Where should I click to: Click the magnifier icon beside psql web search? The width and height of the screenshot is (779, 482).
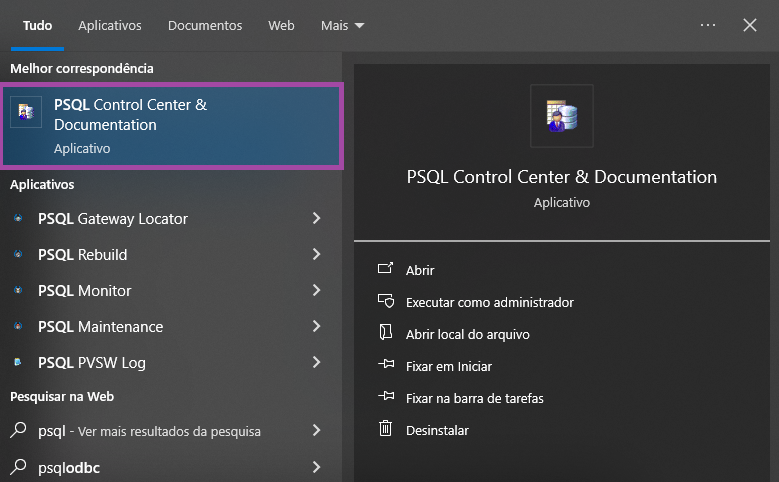click(18, 430)
